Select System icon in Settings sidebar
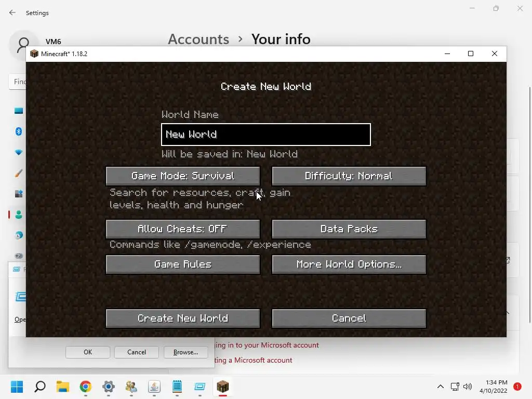532x399 pixels. tap(19, 111)
